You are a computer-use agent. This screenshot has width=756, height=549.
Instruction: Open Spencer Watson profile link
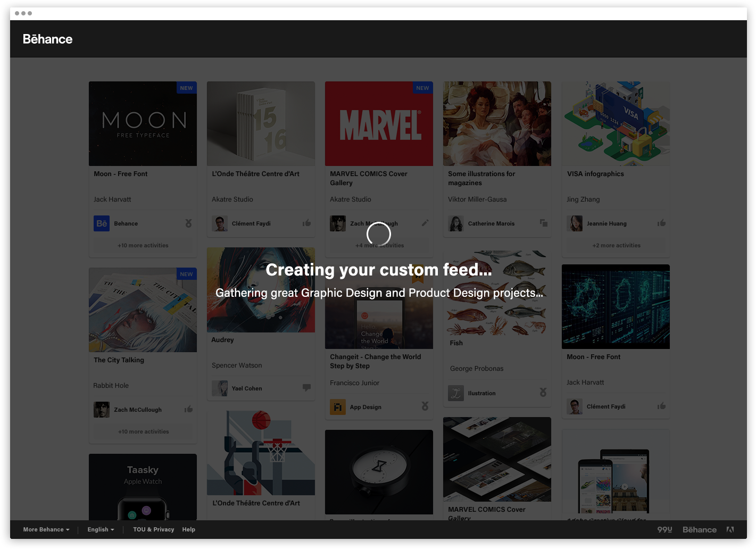(x=237, y=365)
